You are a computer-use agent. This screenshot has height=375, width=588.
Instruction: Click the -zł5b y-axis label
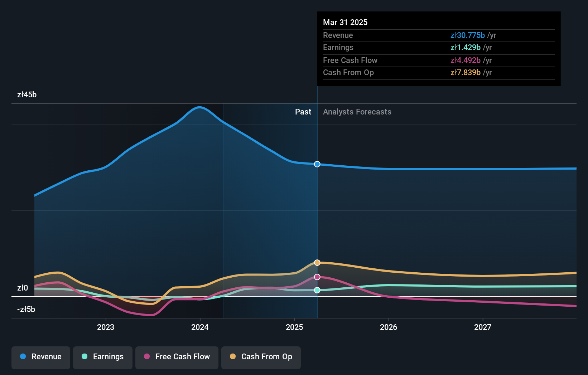point(26,309)
